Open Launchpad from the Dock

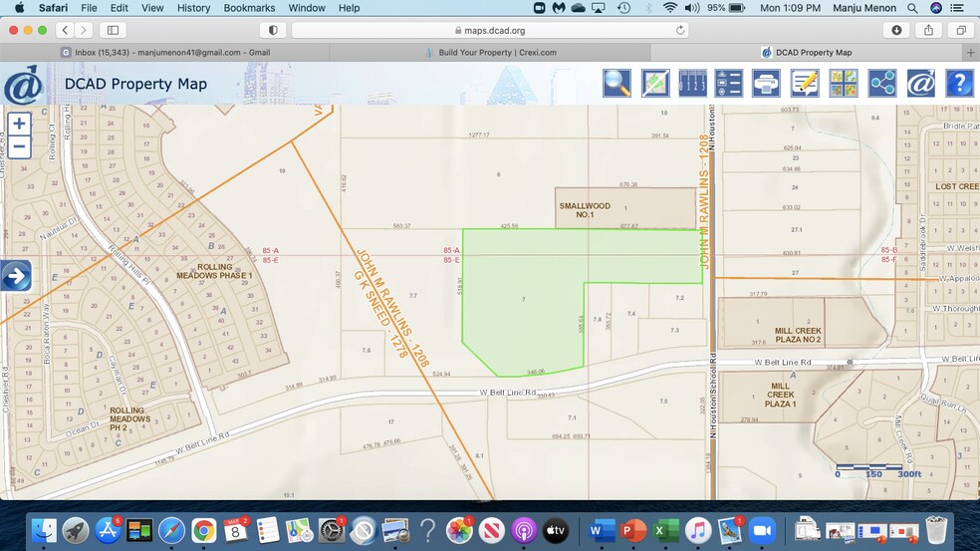76,530
